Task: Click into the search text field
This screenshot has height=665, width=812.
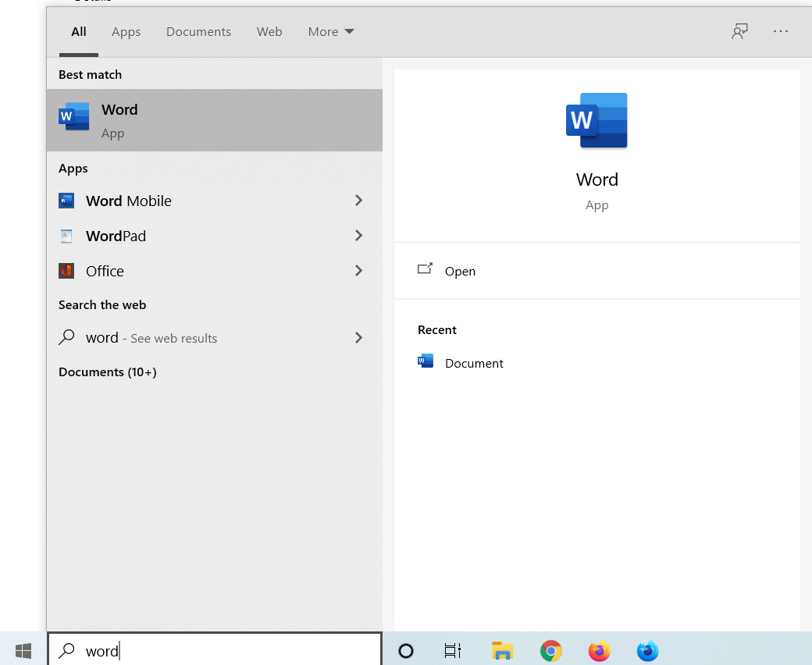Action: point(215,650)
